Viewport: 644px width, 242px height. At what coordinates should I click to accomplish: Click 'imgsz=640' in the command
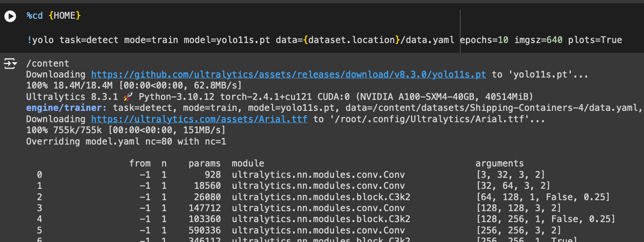(x=538, y=40)
